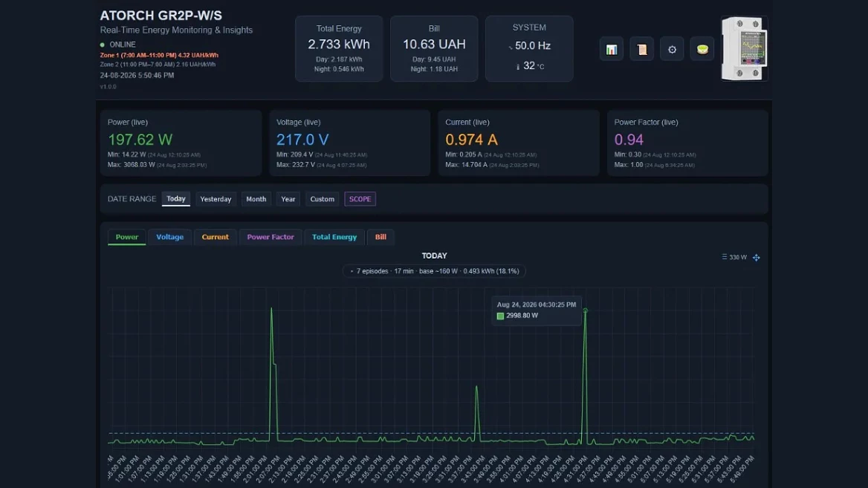Switch to the Power chart tab
Image resolution: width=868 pixels, height=488 pixels.
coord(127,237)
